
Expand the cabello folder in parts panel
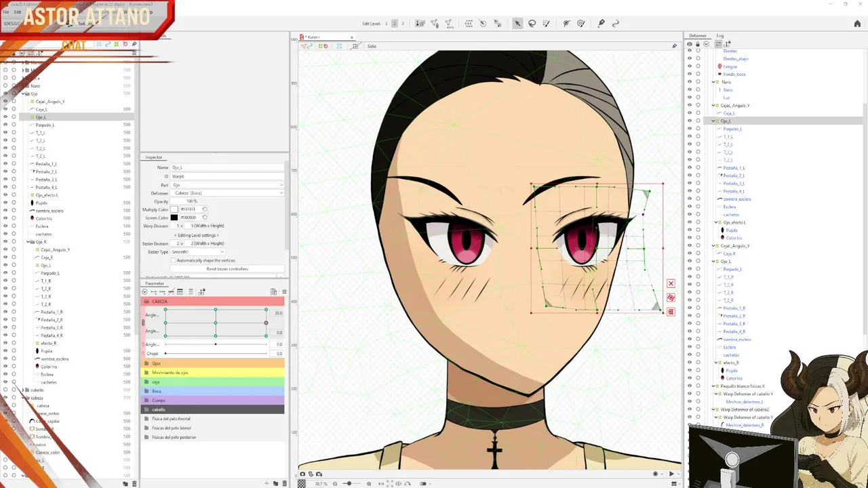[x=24, y=390]
